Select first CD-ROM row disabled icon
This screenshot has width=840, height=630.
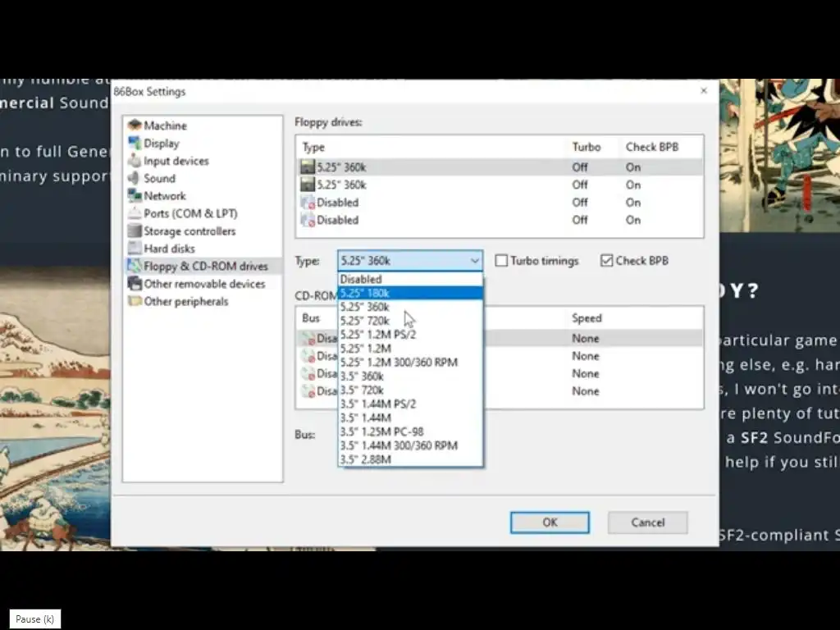(308, 339)
